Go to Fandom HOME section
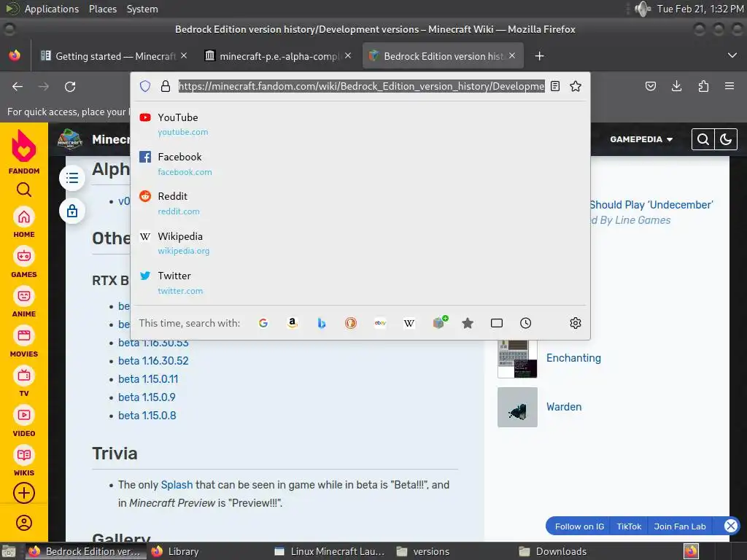The image size is (747, 560). [24, 222]
